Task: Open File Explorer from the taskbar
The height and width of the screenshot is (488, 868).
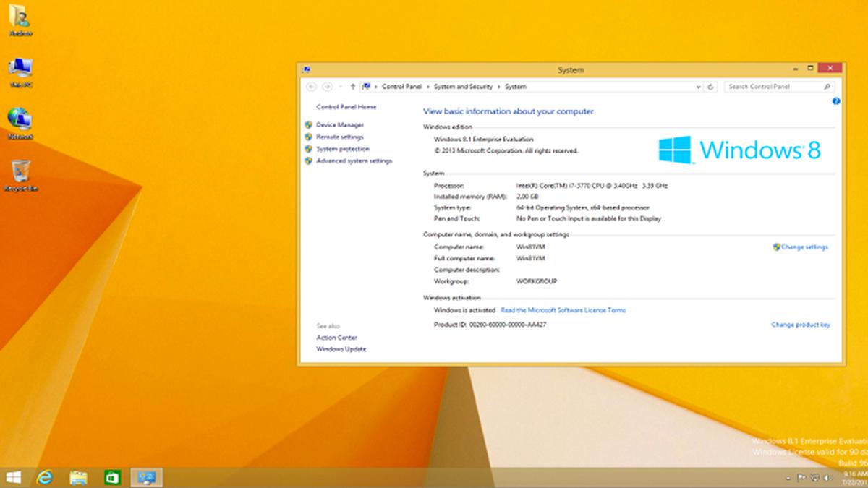Action: pos(79,477)
